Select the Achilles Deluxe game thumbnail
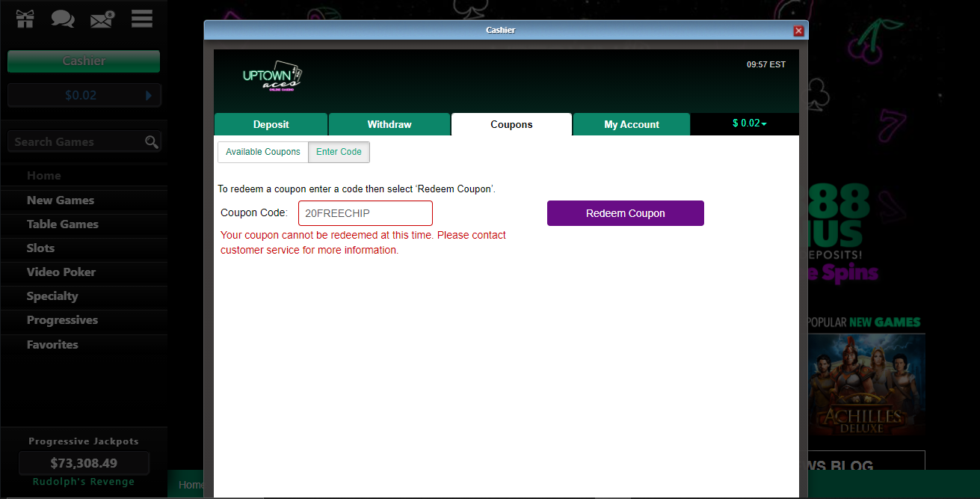The image size is (980, 499). (867, 385)
